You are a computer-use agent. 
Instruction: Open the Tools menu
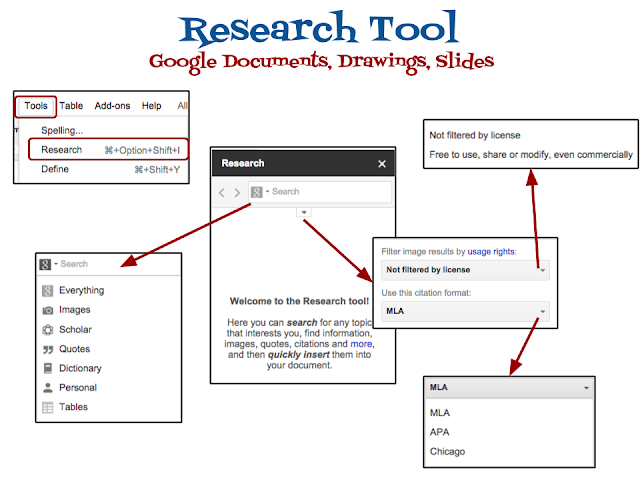coord(36,106)
